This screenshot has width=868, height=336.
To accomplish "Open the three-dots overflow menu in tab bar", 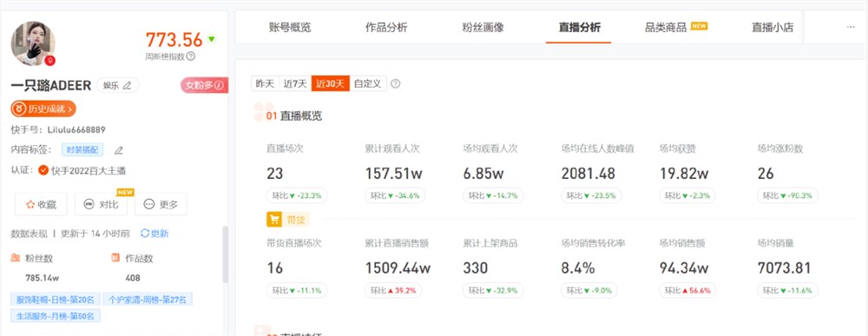I will [x=851, y=27].
